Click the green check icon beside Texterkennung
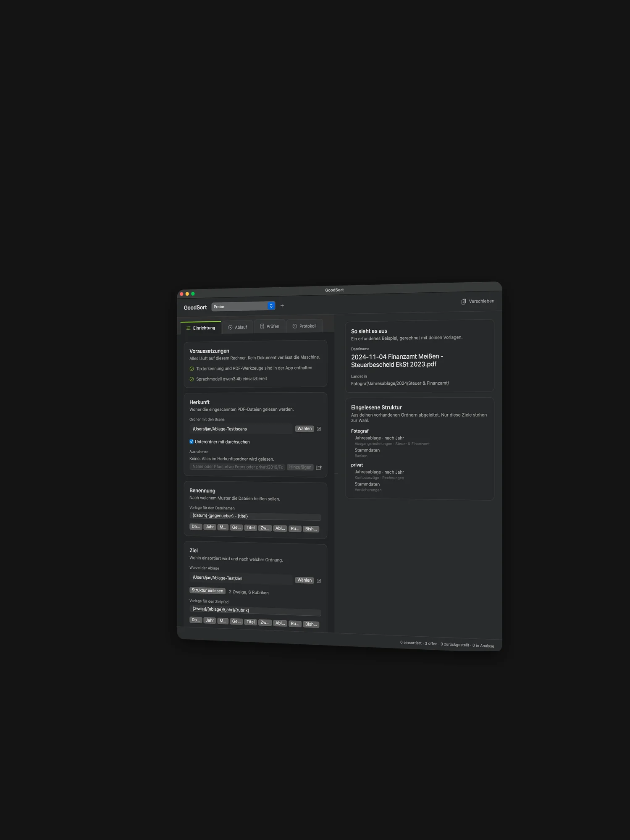Image resolution: width=630 pixels, height=840 pixels. point(192,369)
